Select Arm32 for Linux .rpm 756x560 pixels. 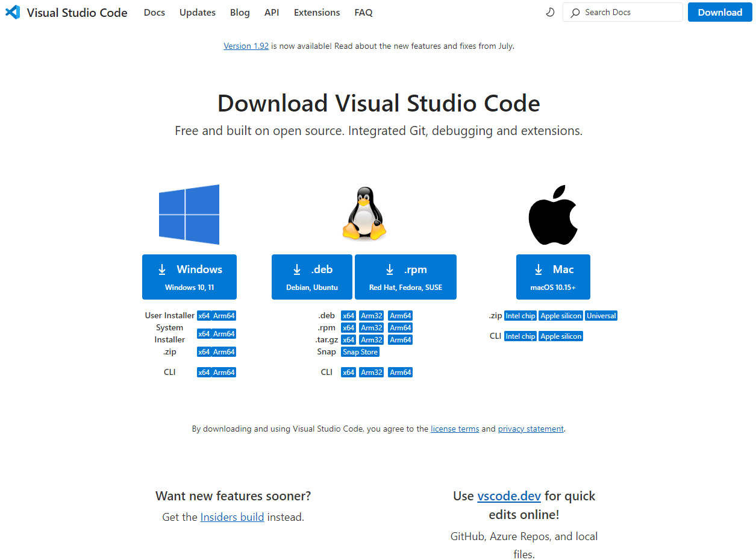point(371,328)
